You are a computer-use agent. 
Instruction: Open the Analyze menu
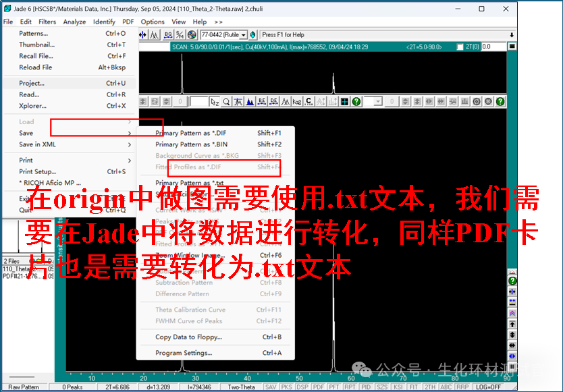pyautogui.click(x=74, y=22)
